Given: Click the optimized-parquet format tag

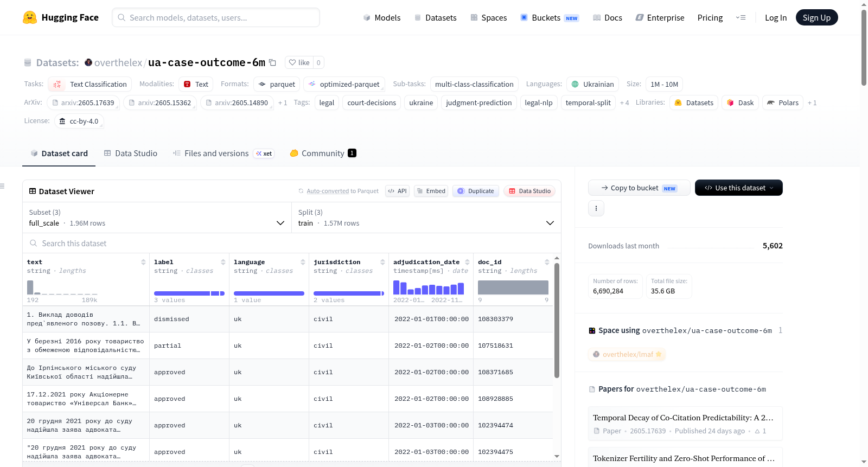Looking at the screenshot, I should coord(344,84).
